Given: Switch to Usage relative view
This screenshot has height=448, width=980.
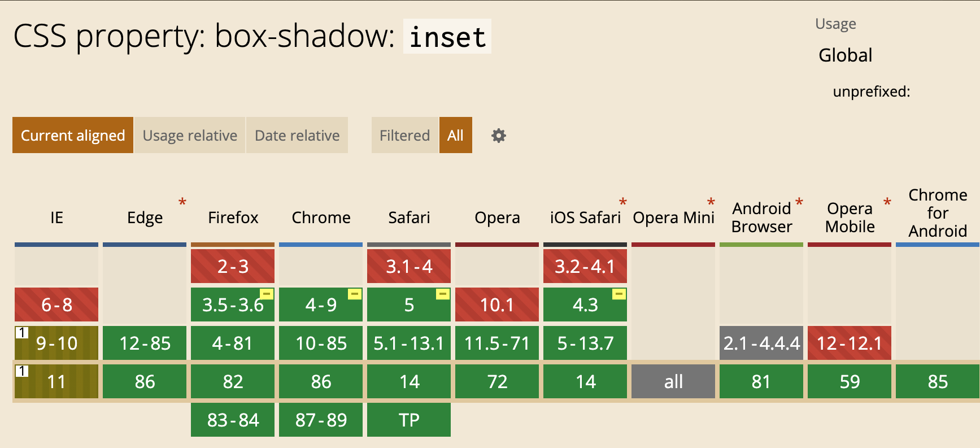Looking at the screenshot, I should pos(190,135).
